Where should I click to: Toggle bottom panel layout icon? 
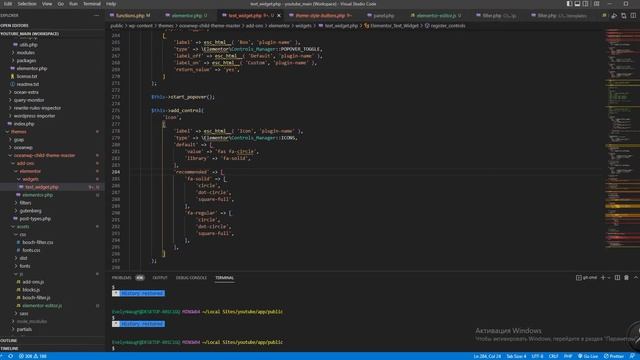pos(577,4)
